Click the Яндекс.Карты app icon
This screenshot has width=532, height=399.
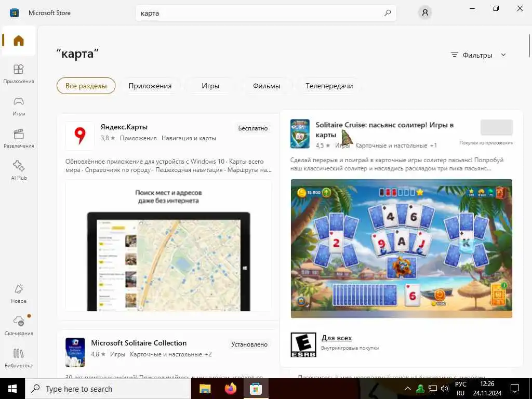tap(79, 136)
